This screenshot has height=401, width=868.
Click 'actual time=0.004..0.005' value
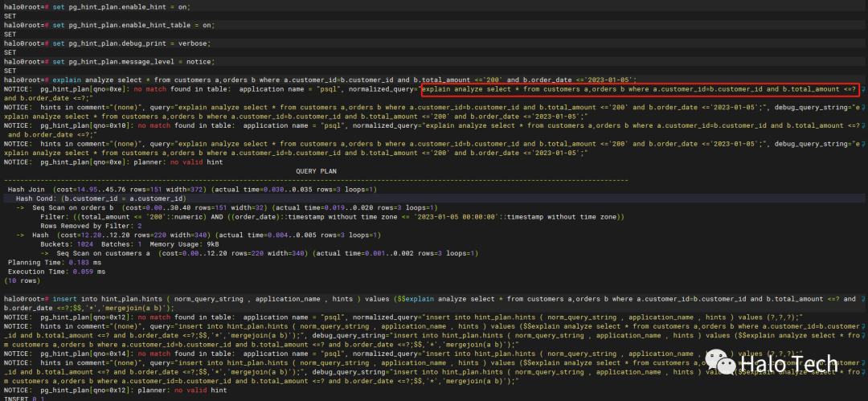(267, 235)
